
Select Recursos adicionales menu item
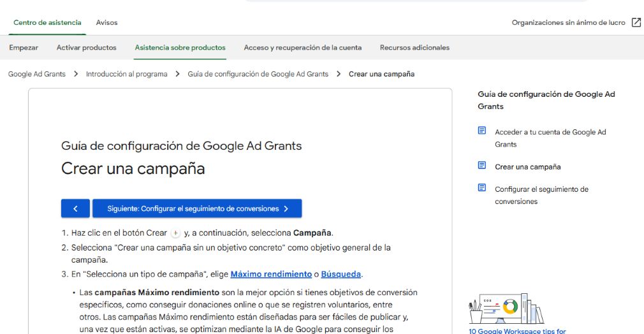(x=414, y=48)
